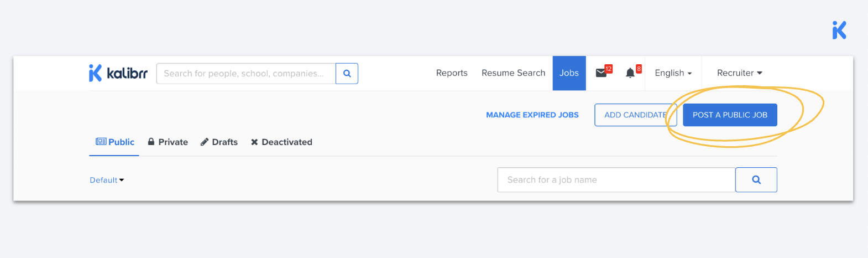Follow the Manage Expired Jobs link
The height and width of the screenshot is (258, 868).
[x=532, y=115]
